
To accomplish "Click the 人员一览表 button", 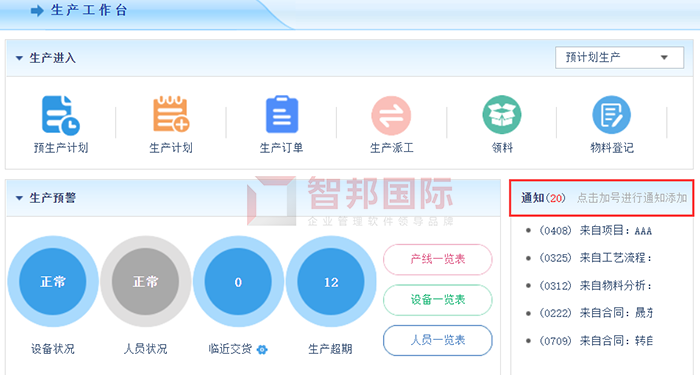I will [x=438, y=340].
